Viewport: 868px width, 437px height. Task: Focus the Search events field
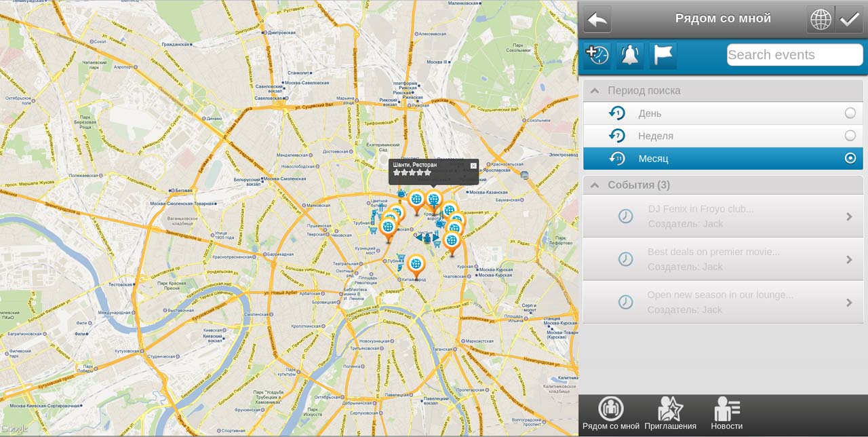[795, 55]
